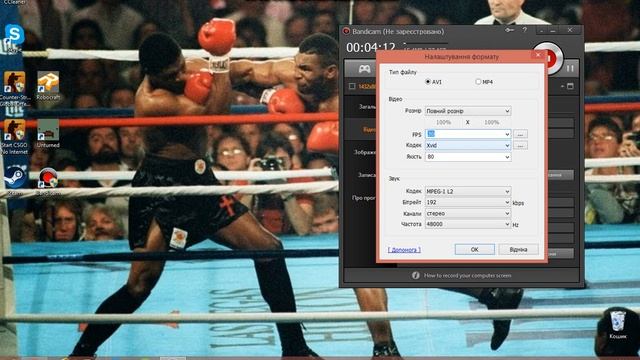
Task: Click the info icon in Bandicam footer
Action: (x=416, y=276)
